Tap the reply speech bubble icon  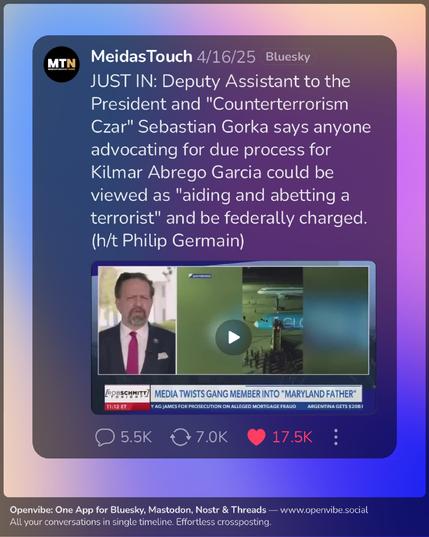[x=105, y=437]
